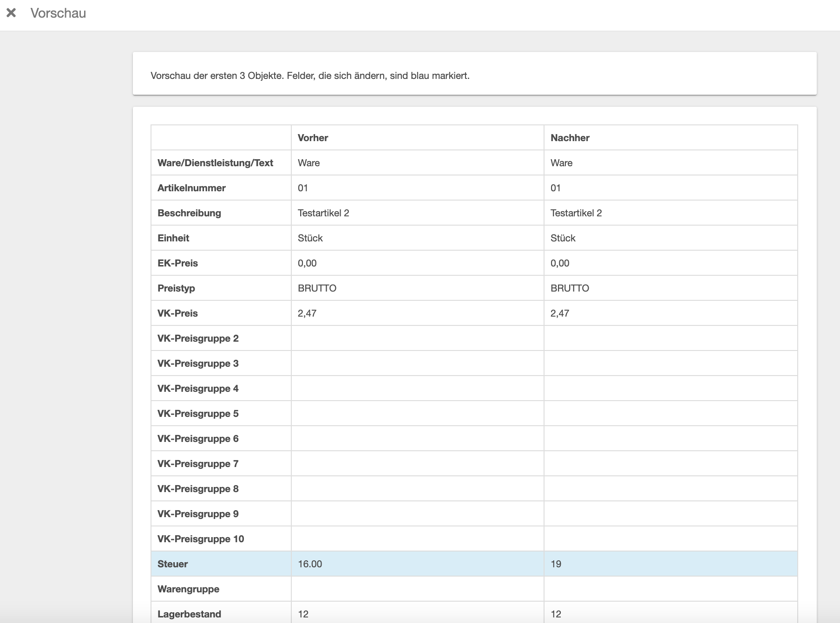Select the Nachher column header
840x623 pixels.
[x=570, y=138]
